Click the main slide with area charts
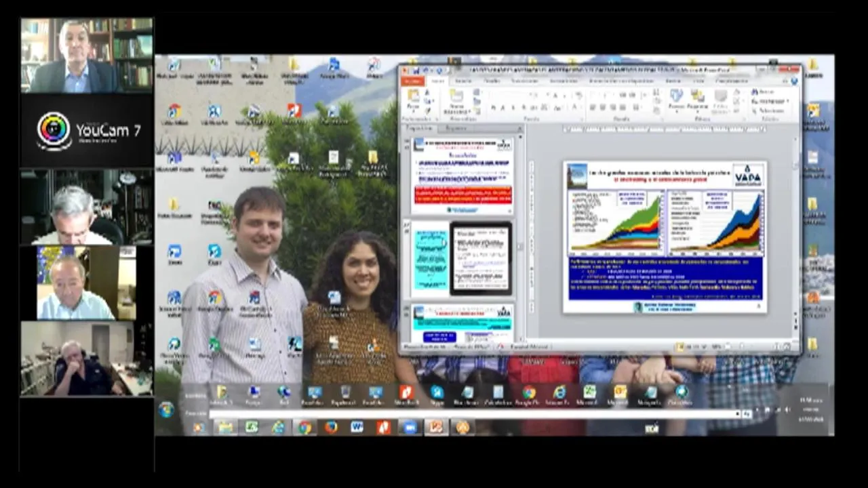This screenshot has width=868, height=488. [665, 237]
